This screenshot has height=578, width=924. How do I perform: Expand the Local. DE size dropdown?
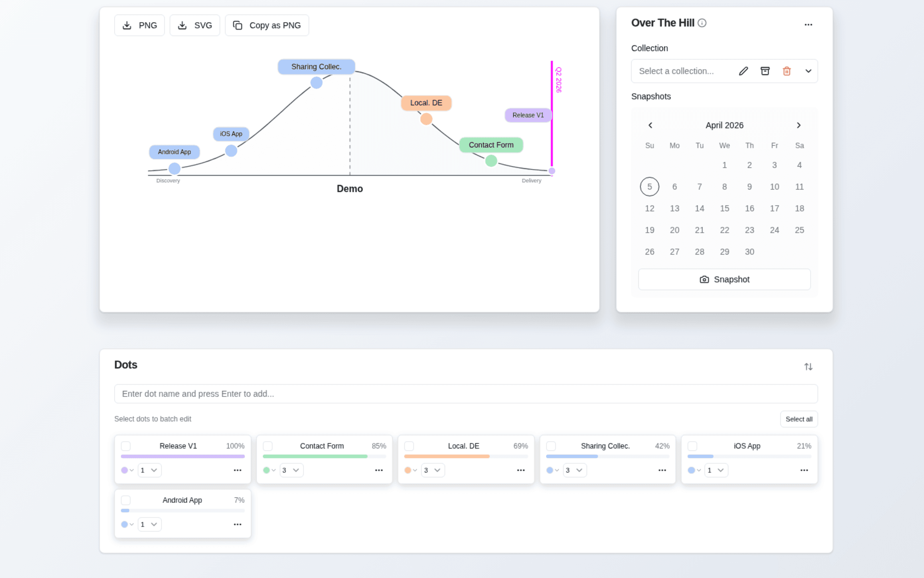[433, 470]
